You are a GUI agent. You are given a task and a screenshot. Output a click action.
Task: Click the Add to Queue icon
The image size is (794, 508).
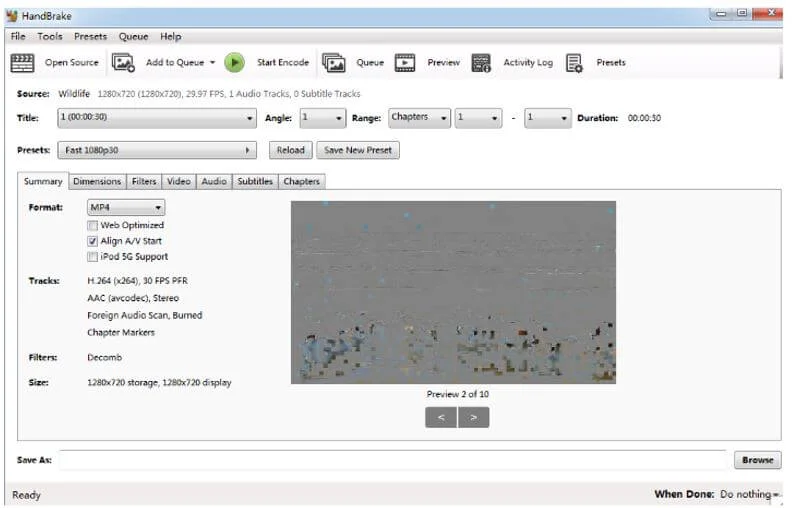point(124,63)
